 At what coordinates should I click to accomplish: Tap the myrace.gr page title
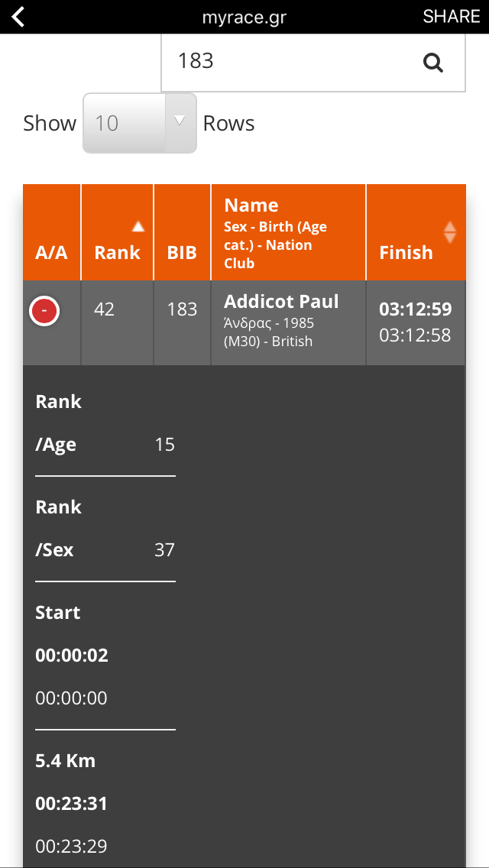click(x=244, y=17)
